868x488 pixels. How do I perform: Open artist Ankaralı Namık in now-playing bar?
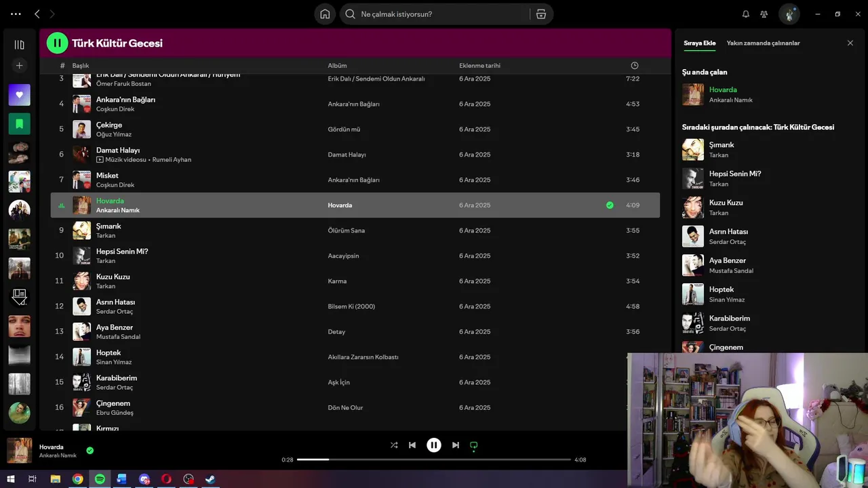pos(58,455)
